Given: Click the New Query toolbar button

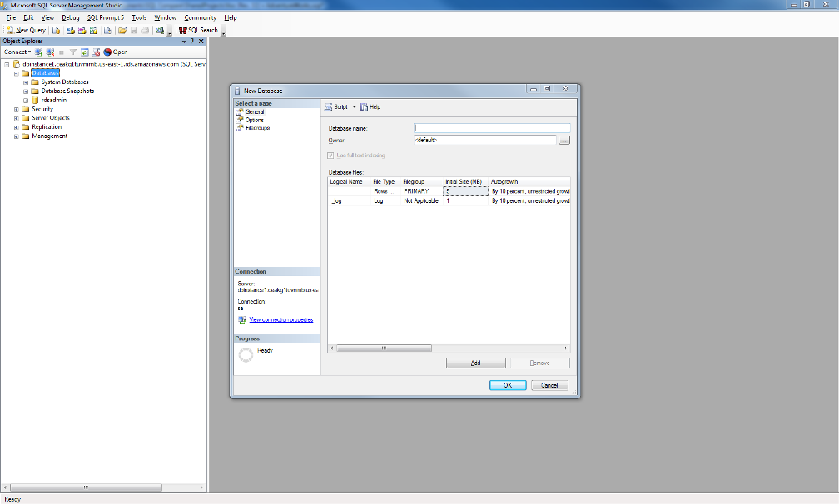Looking at the screenshot, I should (x=26, y=31).
